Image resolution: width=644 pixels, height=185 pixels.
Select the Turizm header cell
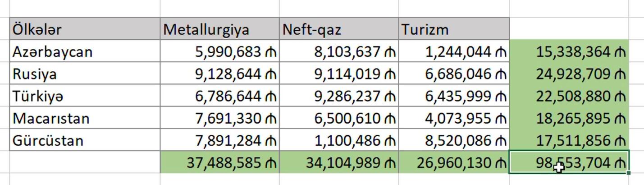(x=454, y=29)
